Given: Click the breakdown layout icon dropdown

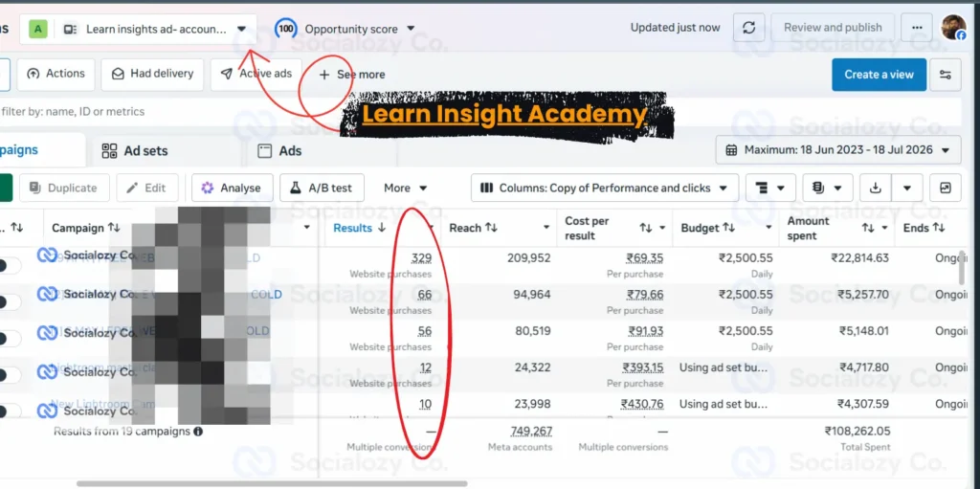Looking at the screenshot, I should pyautogui.click(x=770, y=189).
